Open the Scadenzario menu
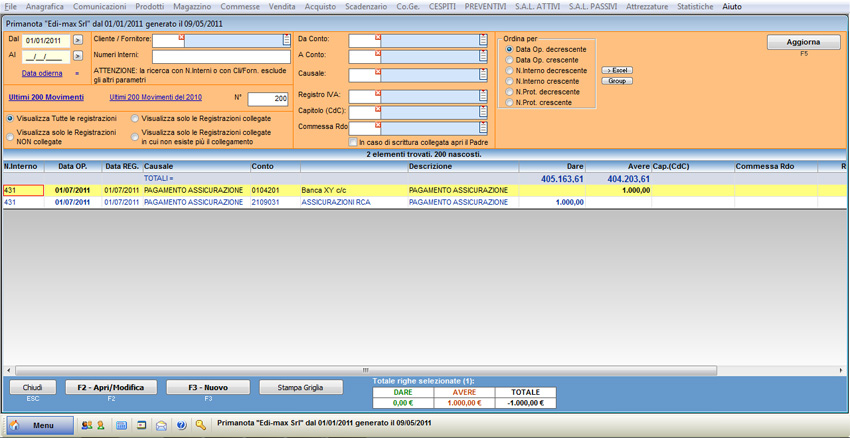The width and height of the screenshot is (850, 438). (365, 6)
